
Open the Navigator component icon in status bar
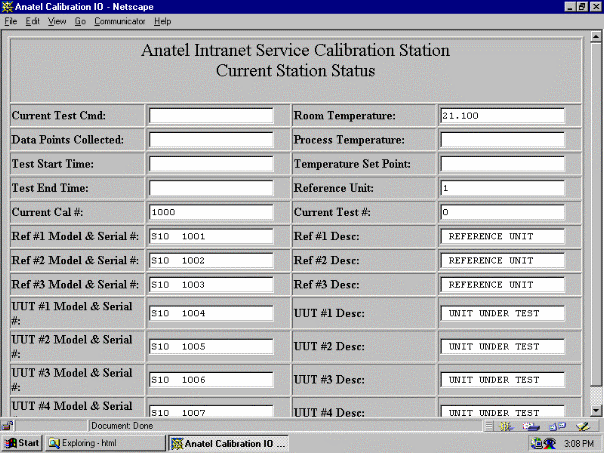506,426
